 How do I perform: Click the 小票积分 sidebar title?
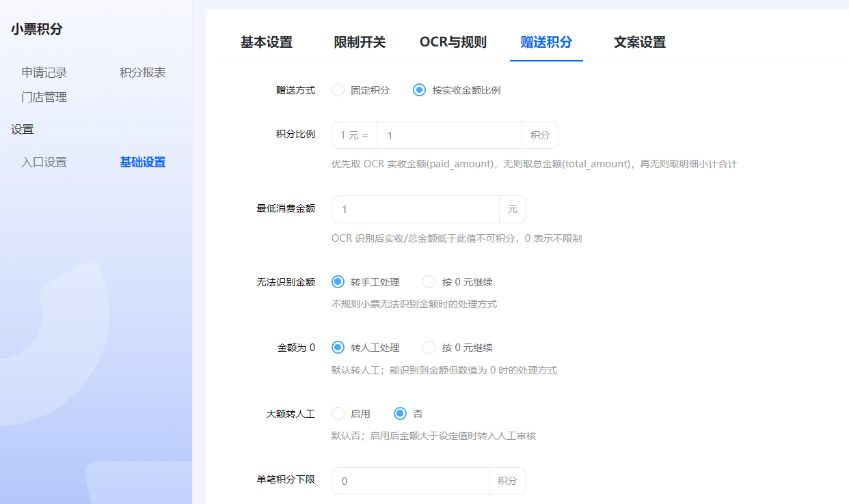(x=37, y=29)
